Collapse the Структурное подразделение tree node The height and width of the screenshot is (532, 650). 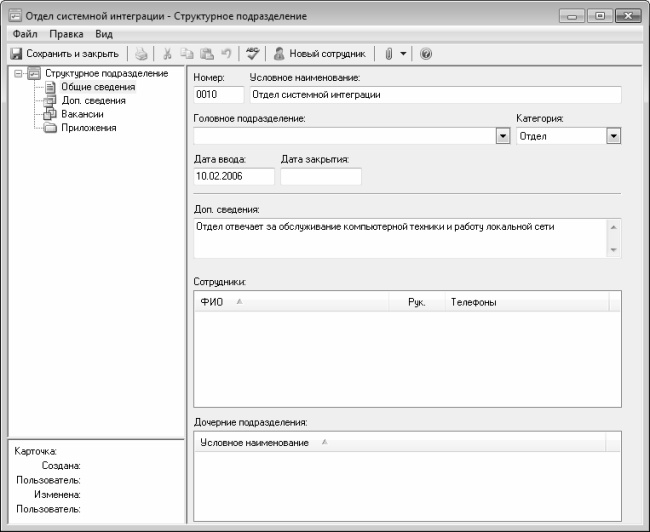[17, 74]
